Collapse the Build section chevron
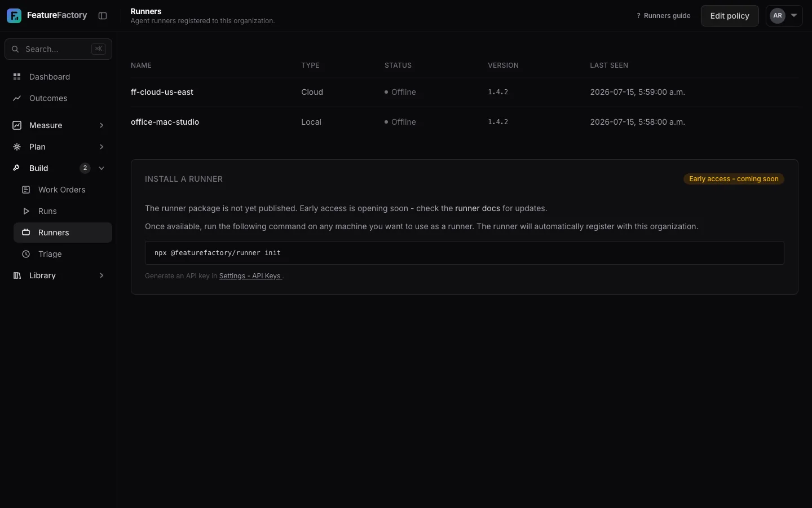The height and width of the screenshot is (508, 812). (x=101, y=168)
